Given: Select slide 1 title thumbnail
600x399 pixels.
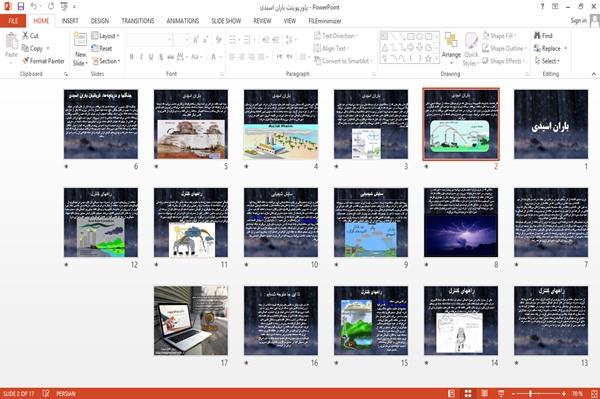Looking at the screenshot, I should 551,124.
